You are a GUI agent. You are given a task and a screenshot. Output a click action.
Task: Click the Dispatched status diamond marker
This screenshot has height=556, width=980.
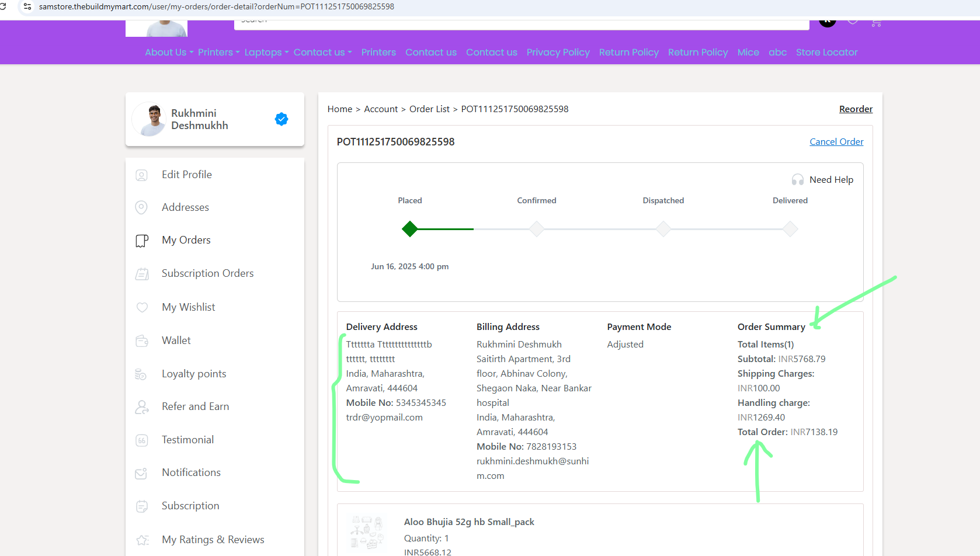[663, 229]
